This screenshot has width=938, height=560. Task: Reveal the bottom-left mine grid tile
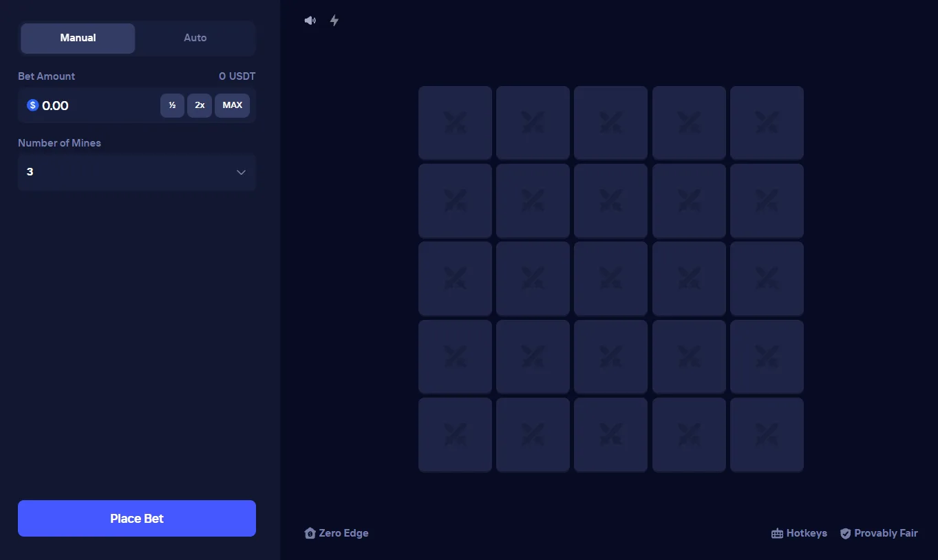click(x=455, y=435)
